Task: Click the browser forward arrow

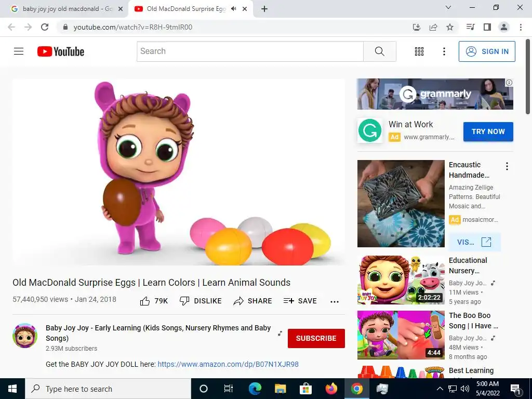Action: coord(28,27)
